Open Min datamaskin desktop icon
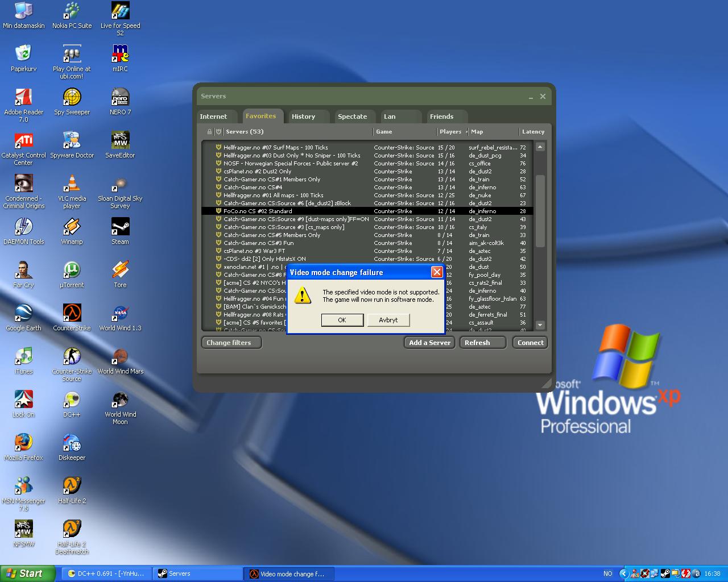Image resolution: width=728 pixels, height=582 pixels. click(x=23, y=15)
